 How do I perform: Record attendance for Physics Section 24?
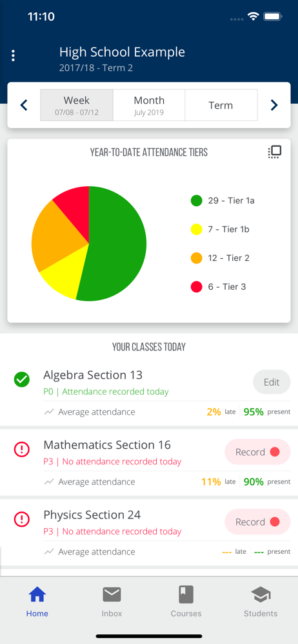pyautogui.click(x=257, y=522)
